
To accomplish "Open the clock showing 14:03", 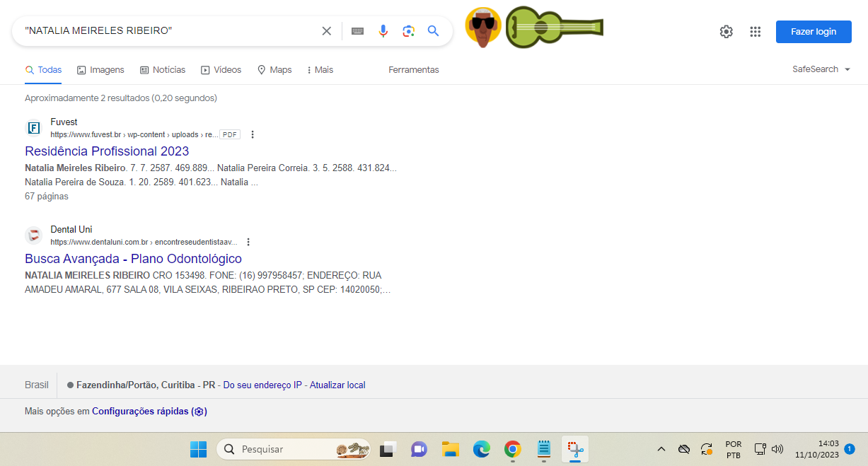I will pyautogui.click(x=817, y=449).
